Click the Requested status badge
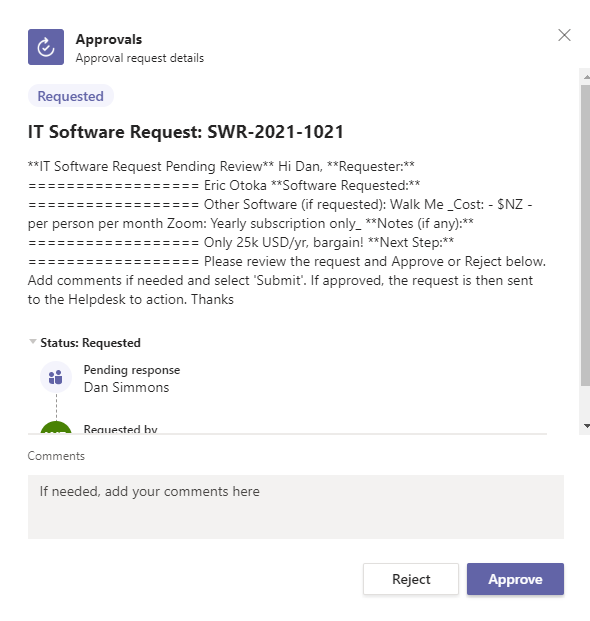590x621 pixels. (x=70, y=96)
